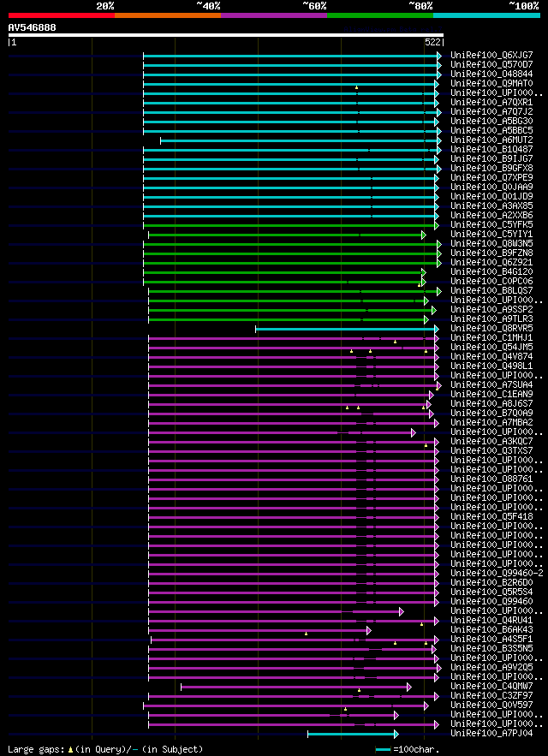Go to UniRef100_Q7XPE9 entry
Screen dimensions: 548x756
click(x=491, y=177)
